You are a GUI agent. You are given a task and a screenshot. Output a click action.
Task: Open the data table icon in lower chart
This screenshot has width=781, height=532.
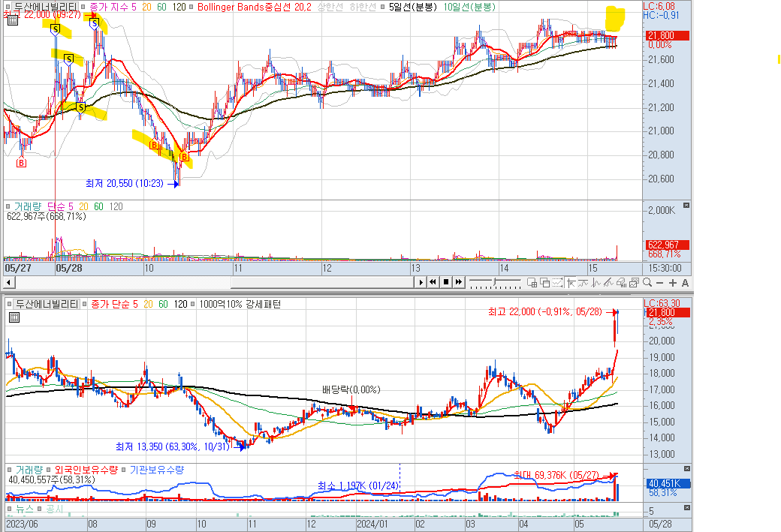[14, 317]
